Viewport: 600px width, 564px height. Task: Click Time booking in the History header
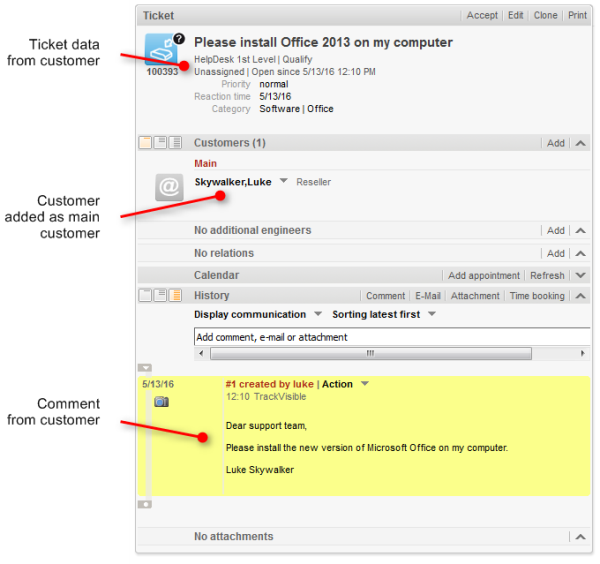click(537, 296)
